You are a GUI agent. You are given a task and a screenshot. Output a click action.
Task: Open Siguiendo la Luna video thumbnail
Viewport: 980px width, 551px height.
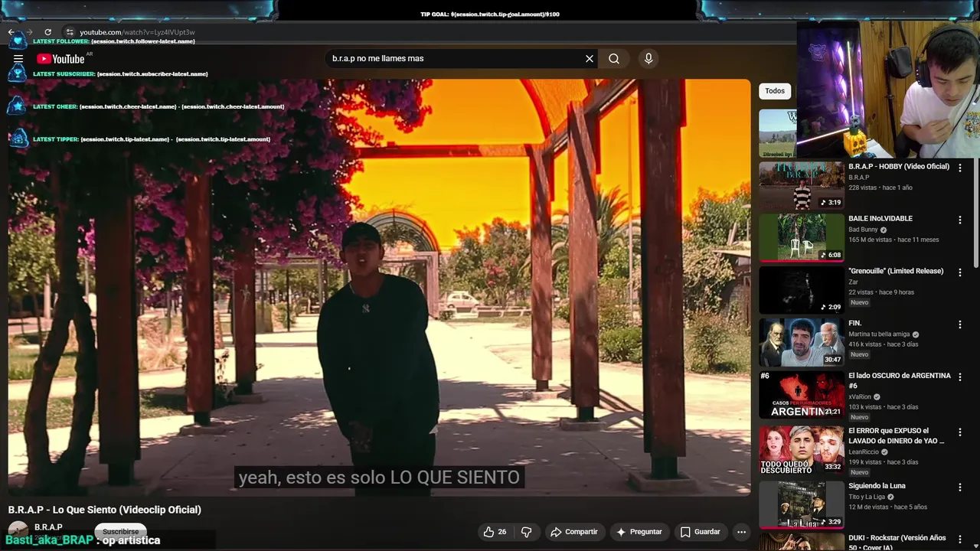click(x=802, y=505)
